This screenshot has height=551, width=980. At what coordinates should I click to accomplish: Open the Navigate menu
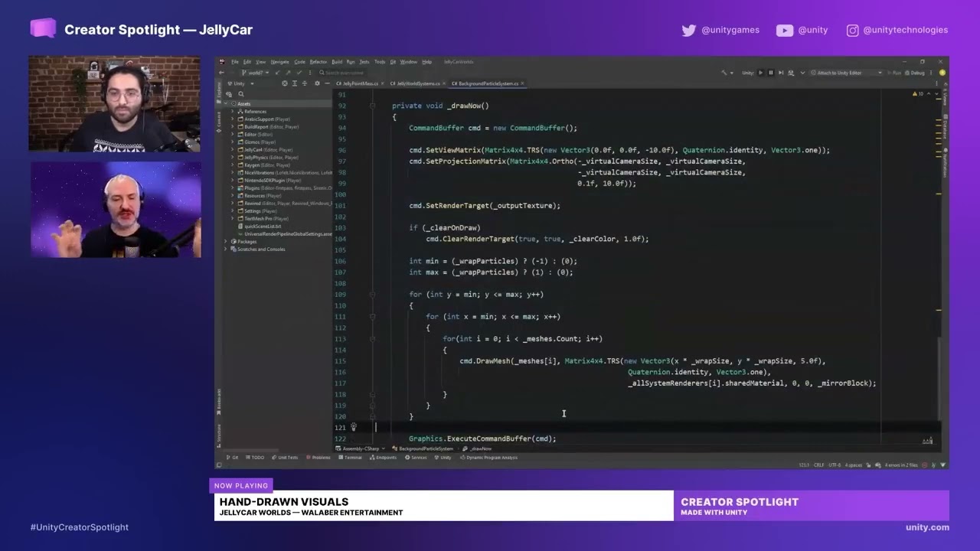(x=280, y=62)
